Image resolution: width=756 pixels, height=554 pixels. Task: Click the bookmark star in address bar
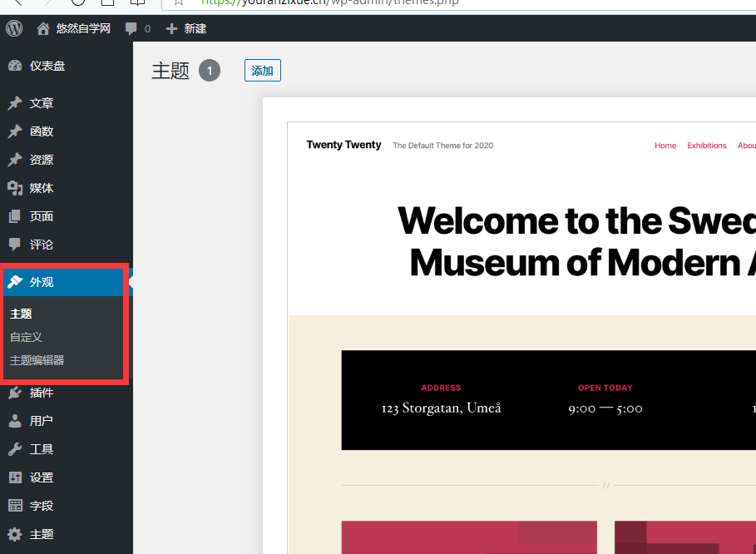[x=179, y=2]
